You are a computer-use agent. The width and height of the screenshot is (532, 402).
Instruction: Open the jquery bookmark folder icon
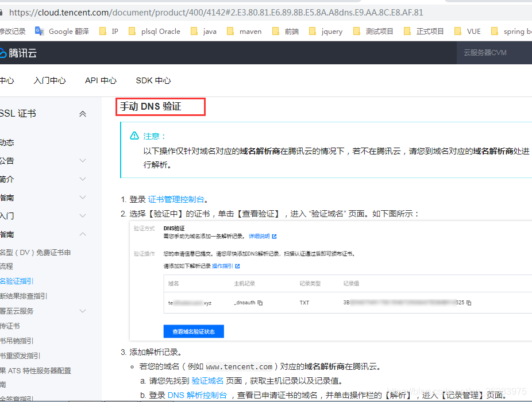pos(313,32)
